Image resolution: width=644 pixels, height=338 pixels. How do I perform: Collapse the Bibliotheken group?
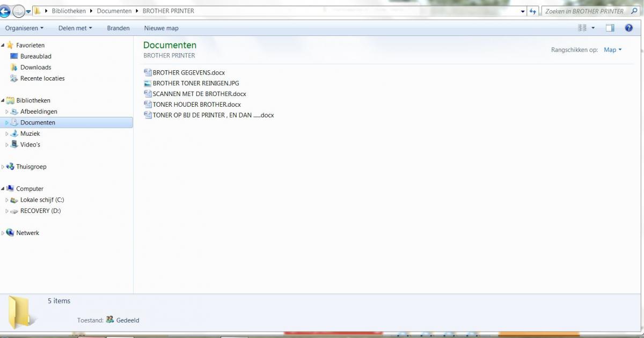[3, 101]
